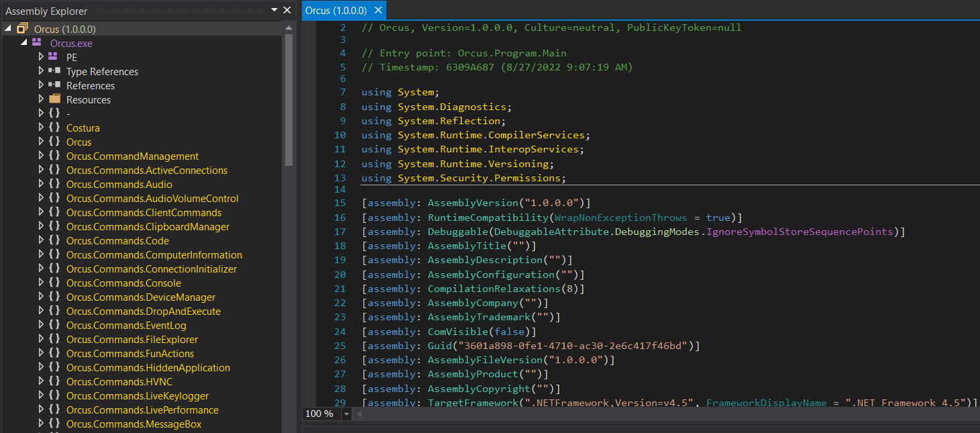Screen dimensions: 980x433
Task: Click the Orcus.Commands.HVNC namespace braces icon
Action: pos(54,381)
